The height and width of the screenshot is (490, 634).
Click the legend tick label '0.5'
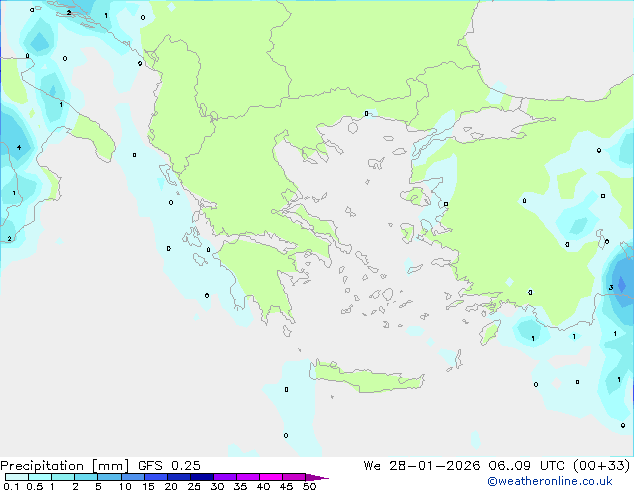click(x=34, y=486)
